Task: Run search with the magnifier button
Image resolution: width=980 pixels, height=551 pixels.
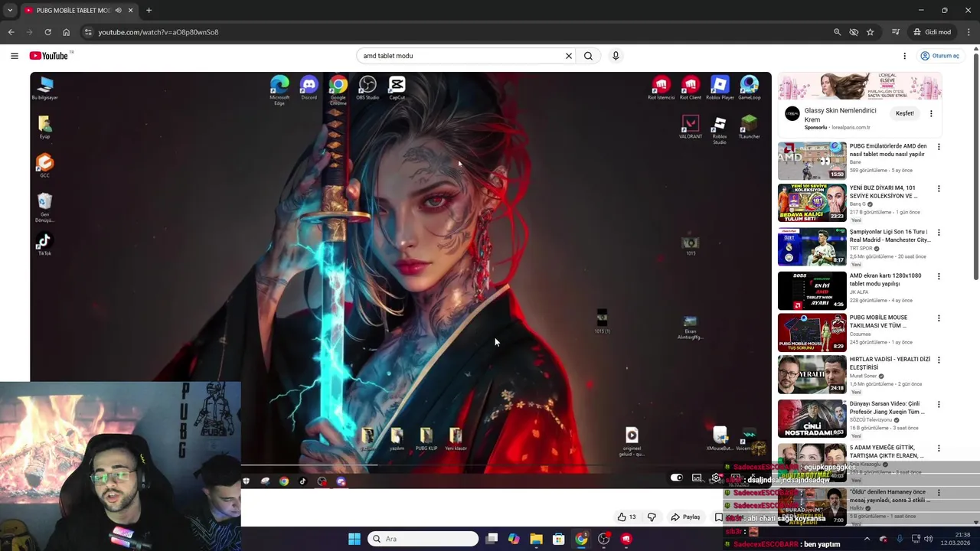Action: pos(588,56)
